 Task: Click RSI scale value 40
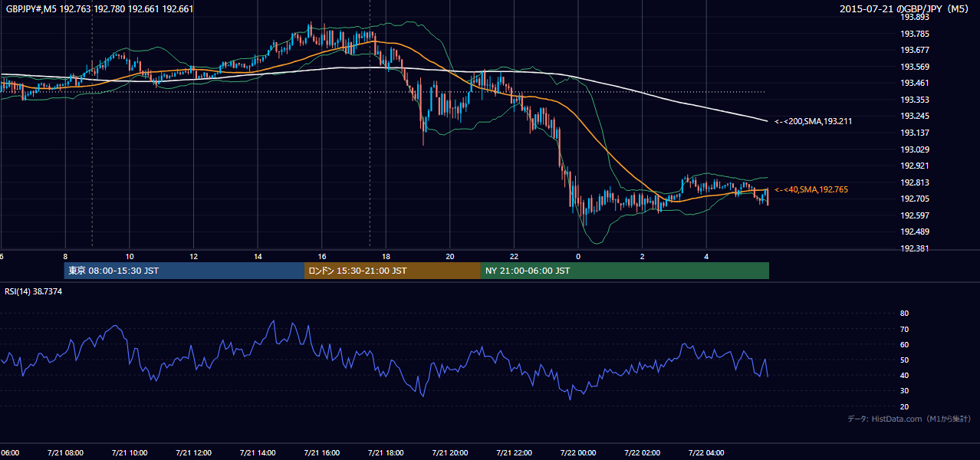click(x=905, y=375)
